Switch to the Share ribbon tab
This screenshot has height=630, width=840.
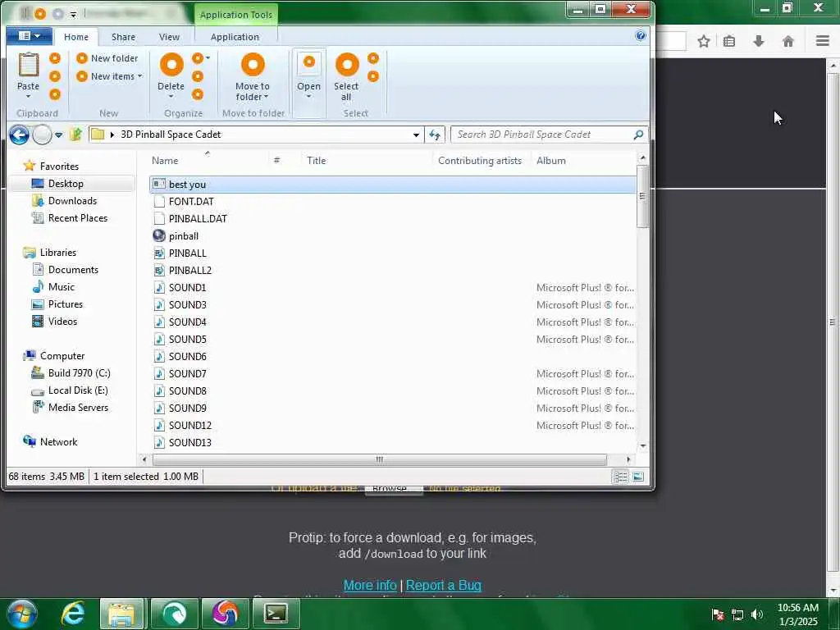click(x=123, y=37)
